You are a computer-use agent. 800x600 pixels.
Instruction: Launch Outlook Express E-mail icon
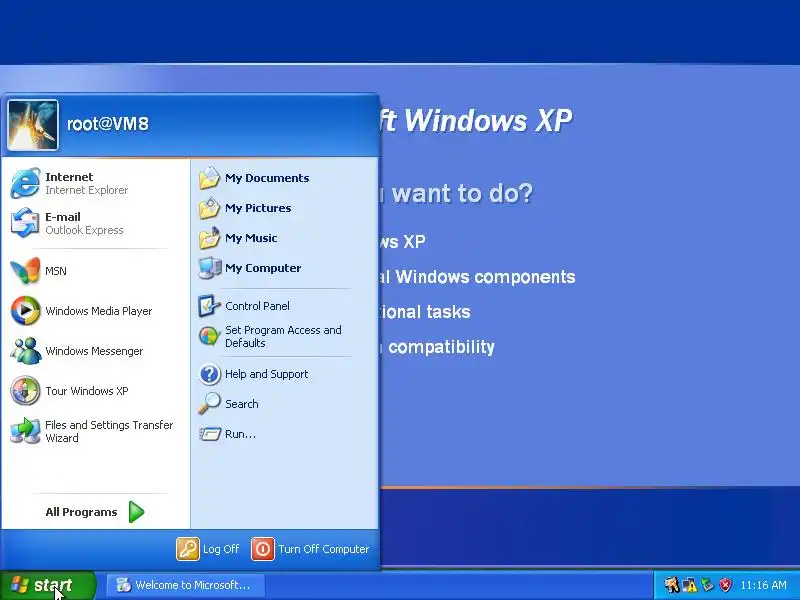click(x=25, y=223)
